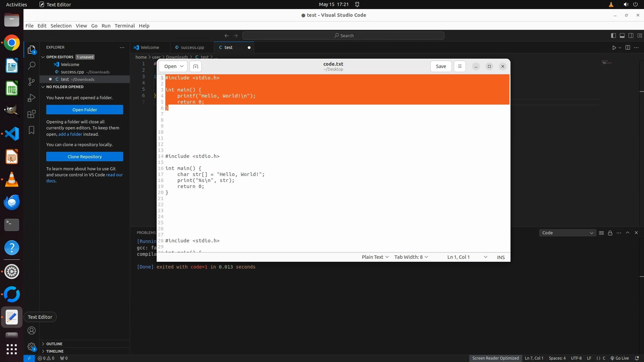
Task: Open the Search view in activity bar
Action: 31,66
